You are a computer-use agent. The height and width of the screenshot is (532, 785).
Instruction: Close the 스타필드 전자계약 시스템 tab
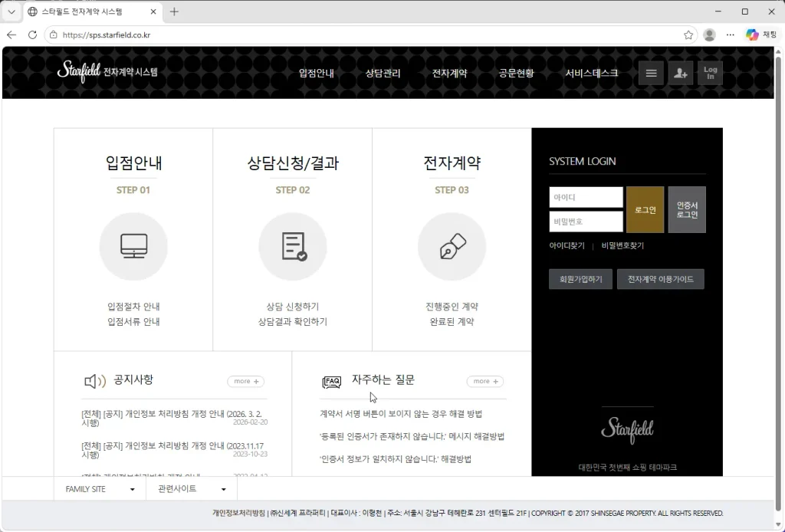pos(153,11)
